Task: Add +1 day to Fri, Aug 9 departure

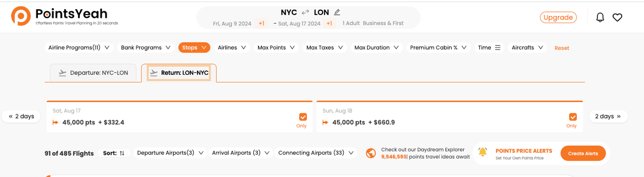Action: [261, 24]
